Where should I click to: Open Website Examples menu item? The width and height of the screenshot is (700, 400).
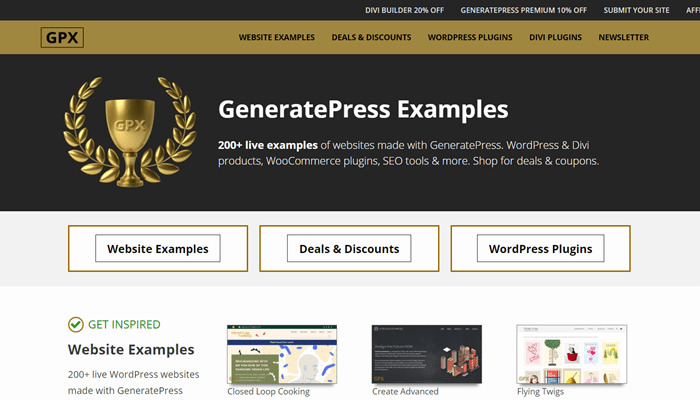click(277, 38)
